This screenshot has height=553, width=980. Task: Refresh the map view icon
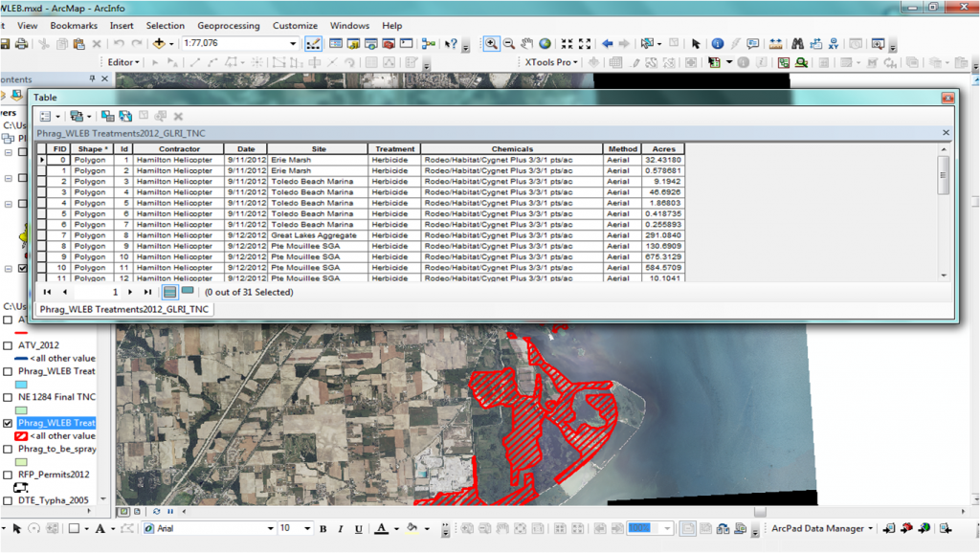click(156, 511)
